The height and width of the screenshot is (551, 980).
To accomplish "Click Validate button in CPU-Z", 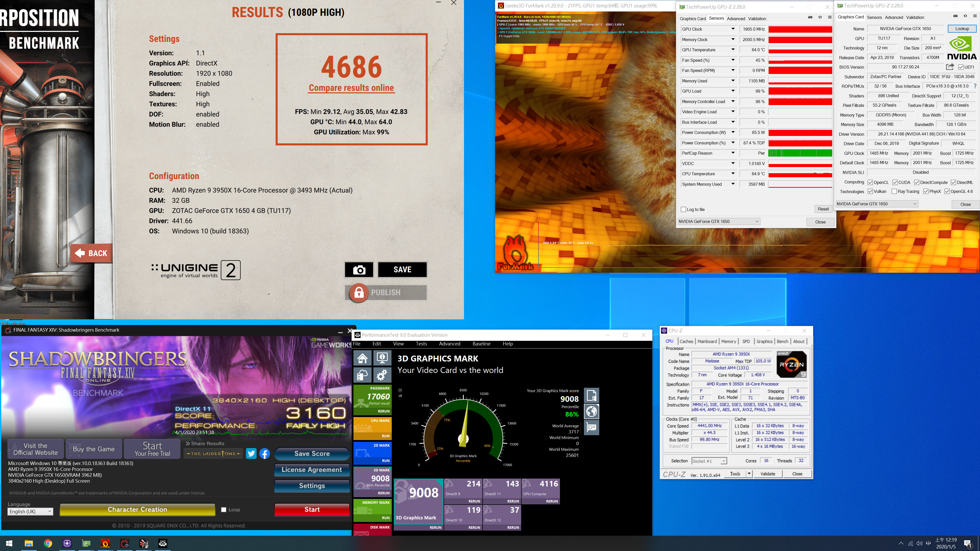I will point(767,474).
